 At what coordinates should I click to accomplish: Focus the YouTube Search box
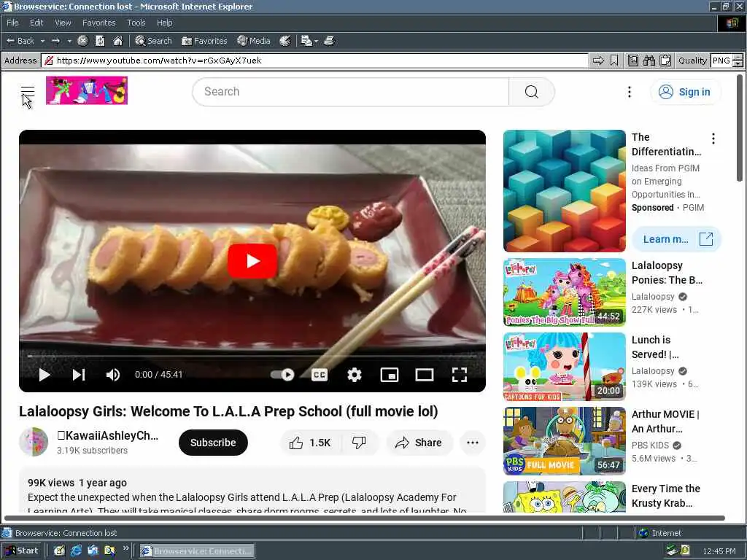351,91
